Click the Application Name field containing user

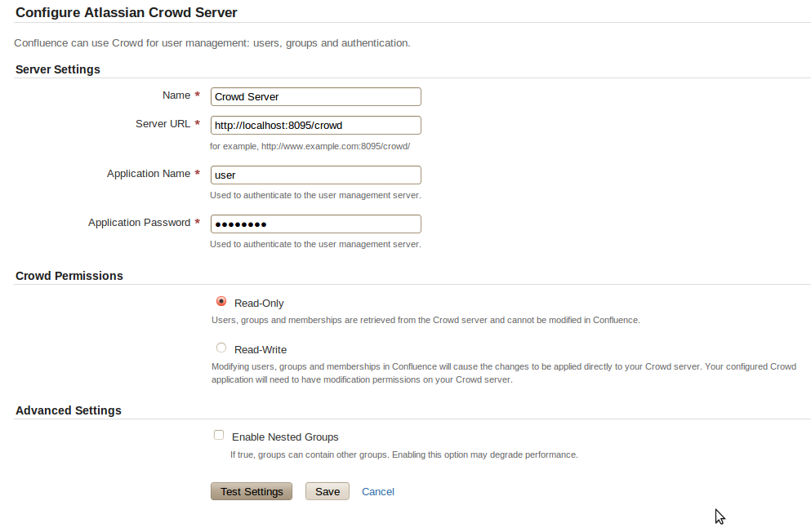[x=316, y=175]
